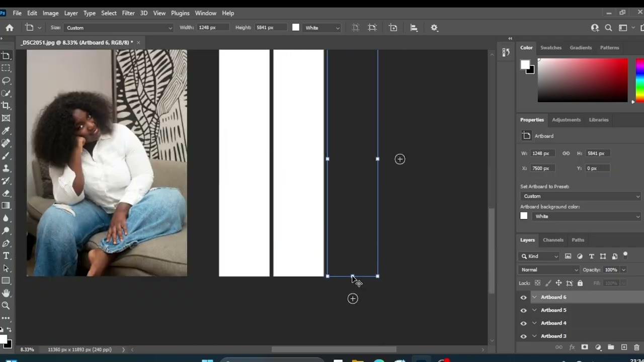Viewport: 644px width, 362px height.
Task: Select the Eyedropper tool
Action: point(6,131)
